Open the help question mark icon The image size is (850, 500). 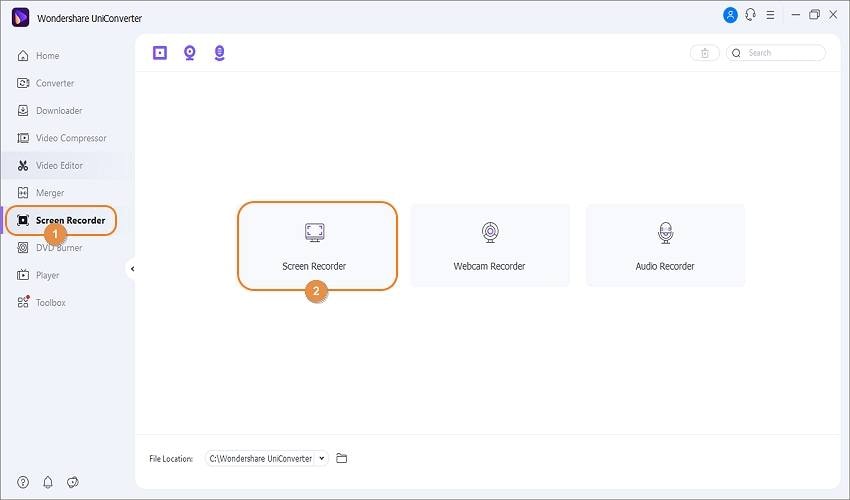pyautogui.click(x=23, y=482)
